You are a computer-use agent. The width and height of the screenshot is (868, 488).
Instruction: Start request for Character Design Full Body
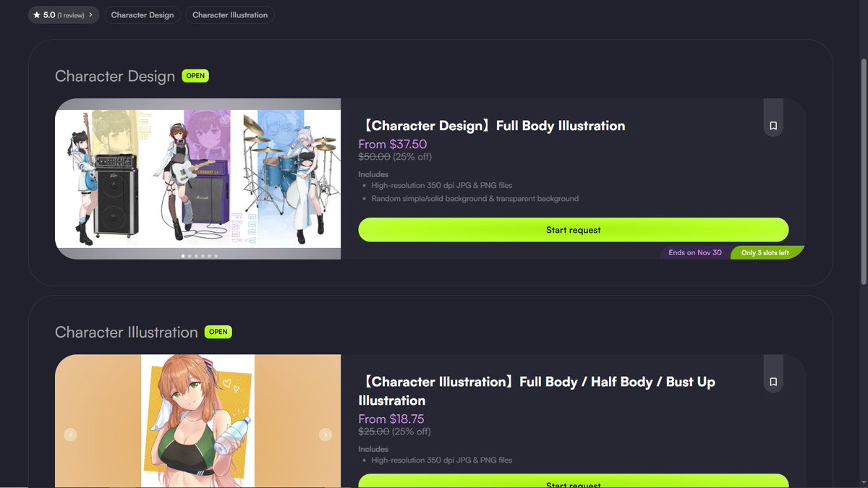coord(573,230)
